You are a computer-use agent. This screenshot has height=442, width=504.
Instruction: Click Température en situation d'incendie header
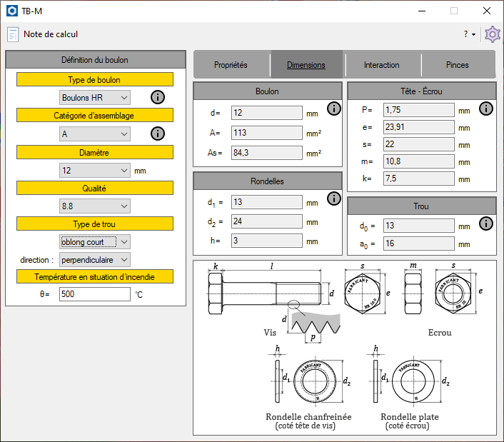click(95, 276)
